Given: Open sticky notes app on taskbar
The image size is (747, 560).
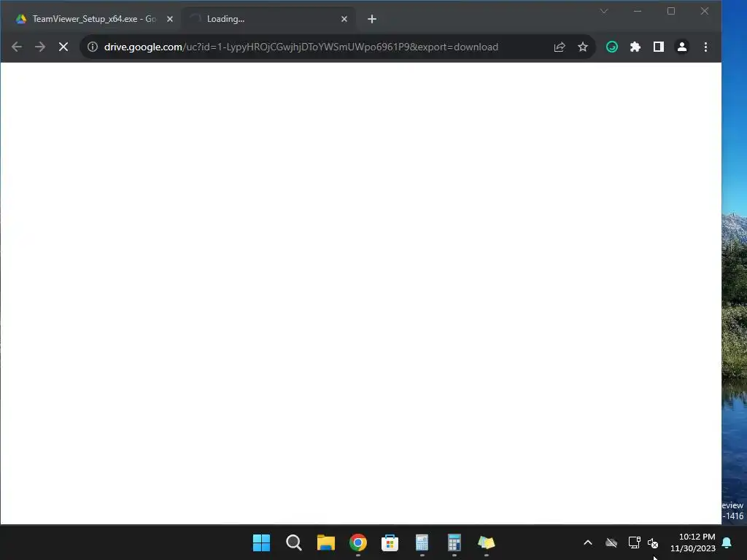Looking at the screenshot, I should [487, 542].
